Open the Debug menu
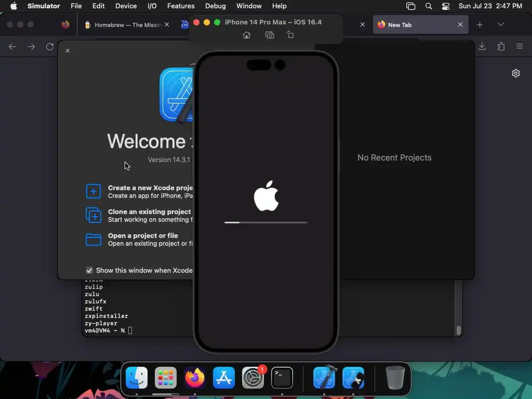The width and height of the screenshot is (532, 399). coord(216,6)
